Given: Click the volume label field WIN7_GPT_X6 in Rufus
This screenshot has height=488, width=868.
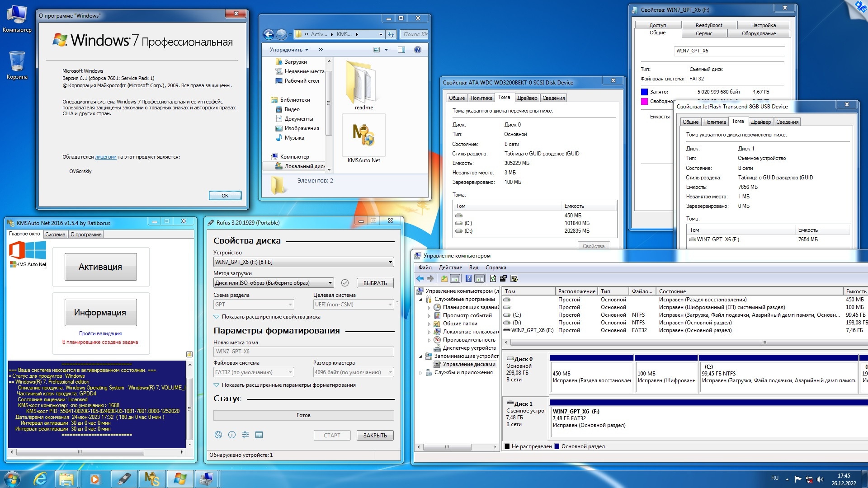Looking at the screenshot, I should coord(303,352).
